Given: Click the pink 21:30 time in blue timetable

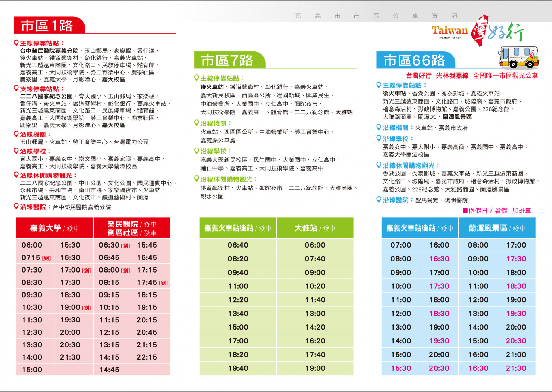Looking at the screenshot, I should 516,368.
